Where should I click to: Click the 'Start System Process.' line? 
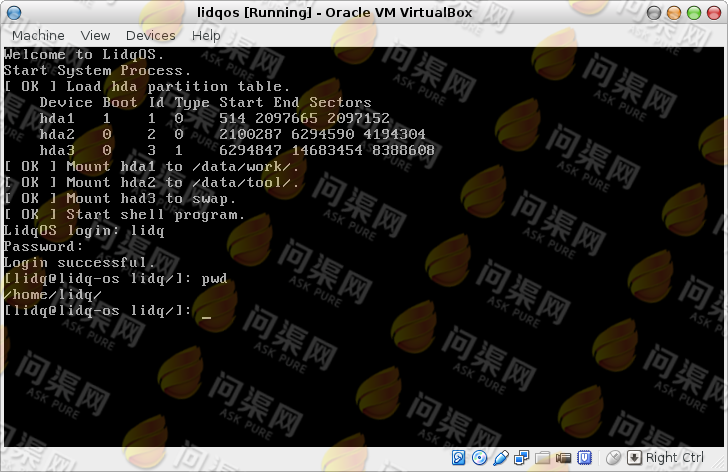pyautogui.click(x=98, y=71)
